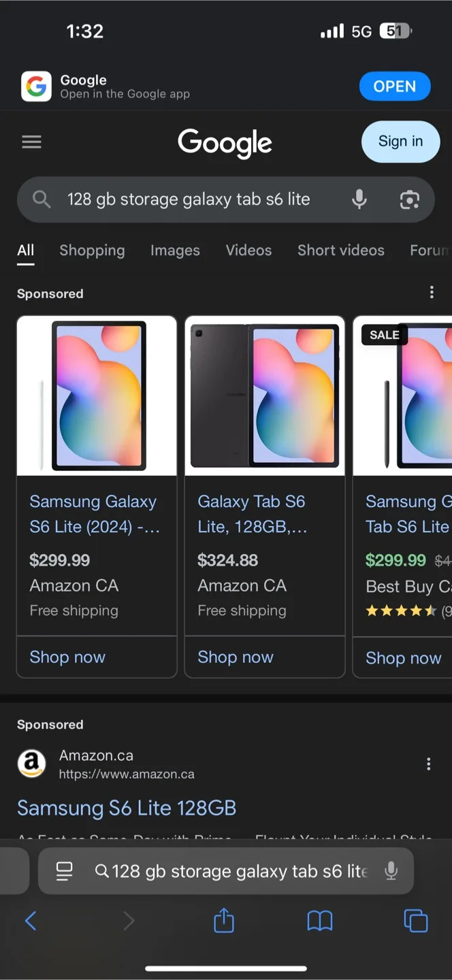This screenshot has height=980, width=452.
Task: Open options for the sponsored carousel
Action: click(432, 291)
